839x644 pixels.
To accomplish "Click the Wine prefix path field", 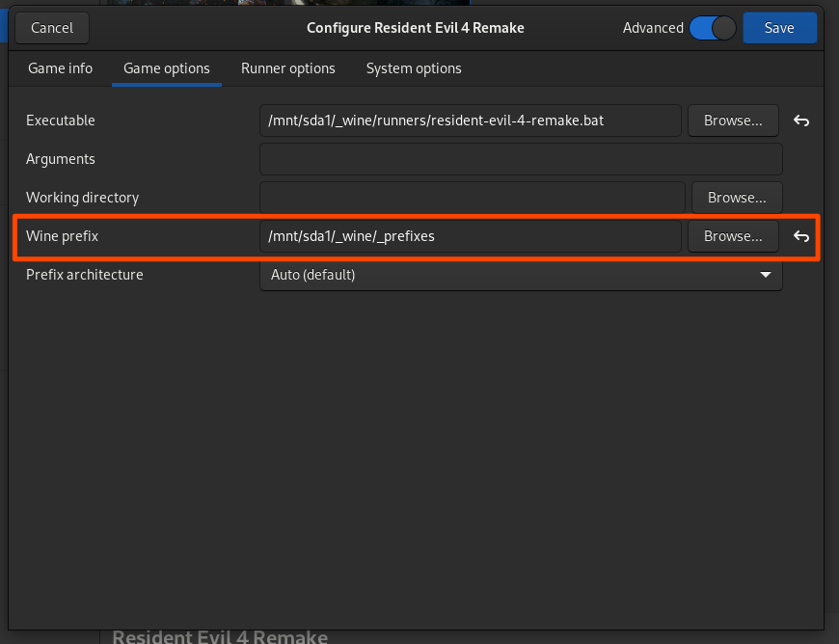I will pyautogui.click(x=471, y=236).
